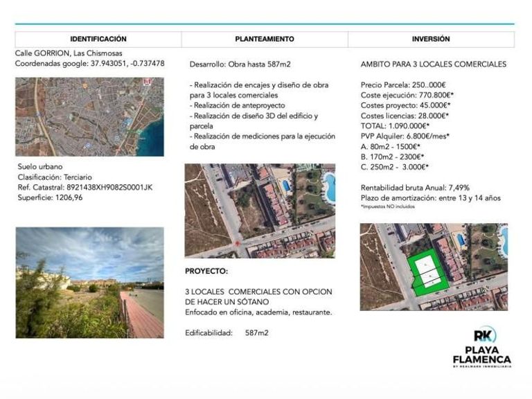Click the PLANTEAMIENTO column header
This screenshot has width=532, height=399.
pyautogui.click(x=265, y=39)
